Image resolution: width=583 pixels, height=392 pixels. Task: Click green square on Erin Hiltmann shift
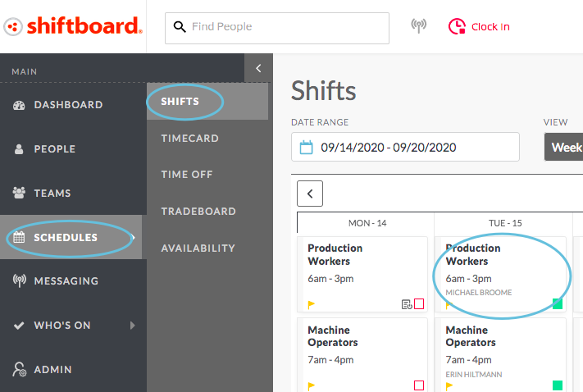tap(558, 385)
